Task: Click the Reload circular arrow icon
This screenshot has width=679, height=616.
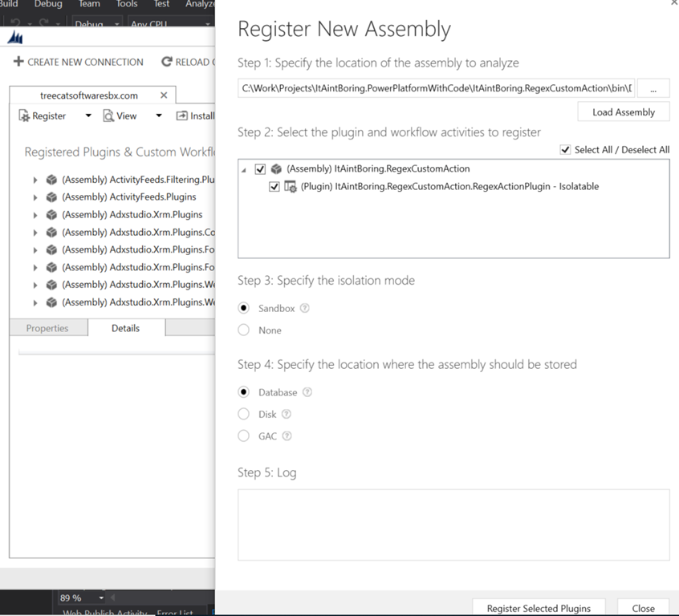Action: (x=166, y=62)
